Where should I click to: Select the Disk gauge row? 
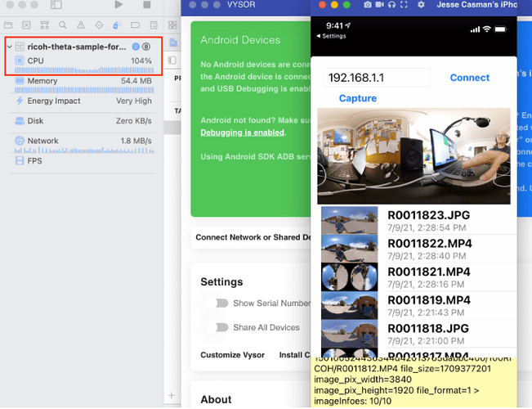(x=83, y=121)
